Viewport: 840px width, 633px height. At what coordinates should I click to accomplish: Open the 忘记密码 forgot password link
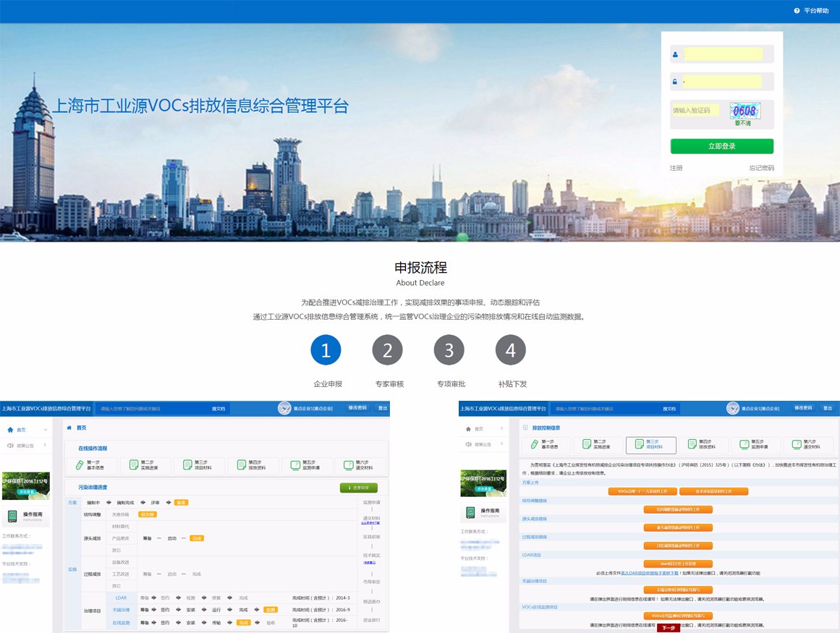pyautogui.click(x=761, y=168)
